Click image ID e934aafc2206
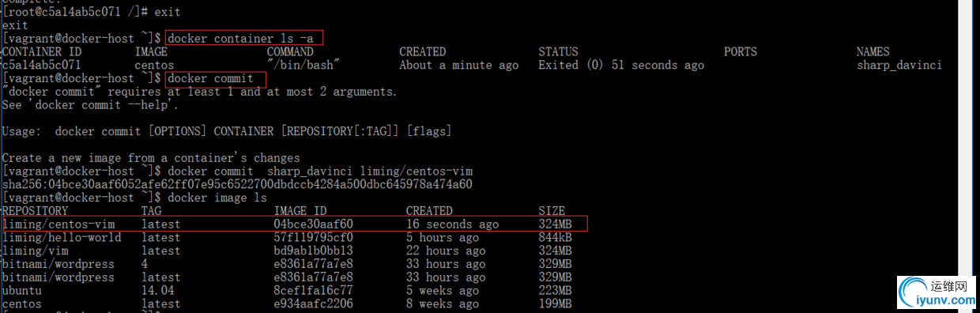This screenshot has width=980, height=313. click(313, 304)
